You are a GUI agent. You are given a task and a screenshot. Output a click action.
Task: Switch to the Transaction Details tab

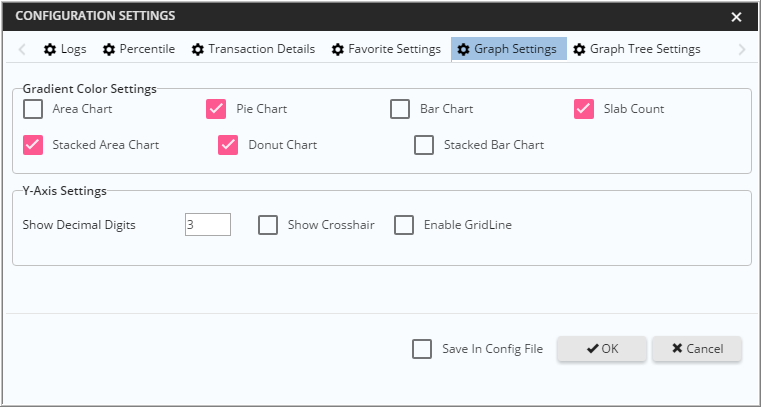(x=253, y=49)
